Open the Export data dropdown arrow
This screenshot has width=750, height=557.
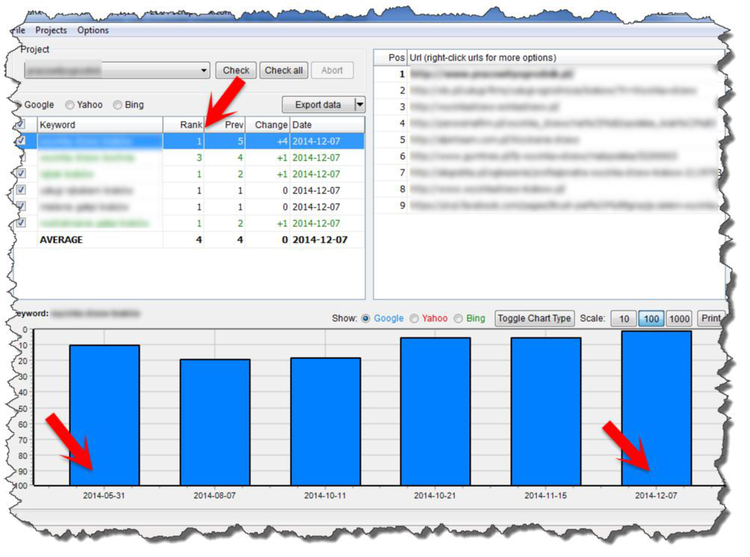click(360, 104)
